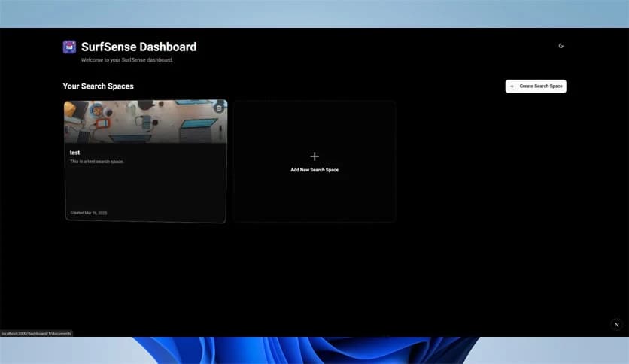Toggle dark mode with the moon icon
The image size is (629, 364).
[561, 46]
